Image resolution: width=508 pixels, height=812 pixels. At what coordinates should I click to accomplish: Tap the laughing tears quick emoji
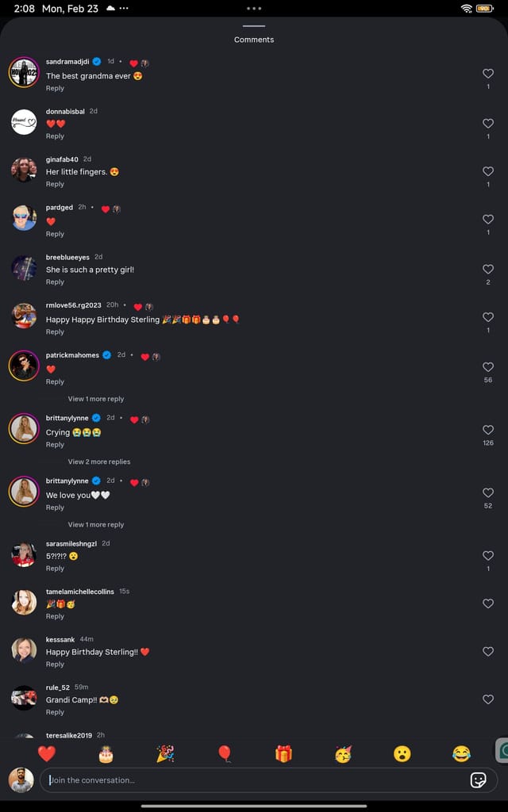pyautogui.click(x=461, y=753)
